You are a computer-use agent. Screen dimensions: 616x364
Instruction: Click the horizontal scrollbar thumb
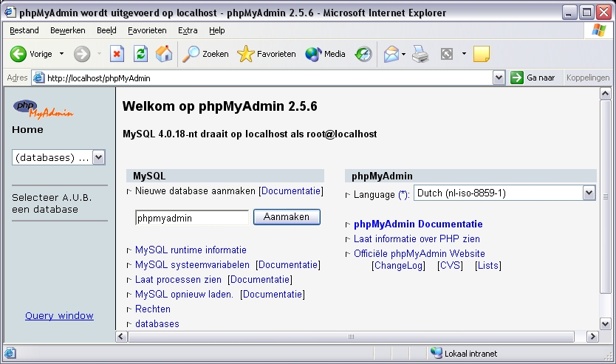click(x=352, y=337)
